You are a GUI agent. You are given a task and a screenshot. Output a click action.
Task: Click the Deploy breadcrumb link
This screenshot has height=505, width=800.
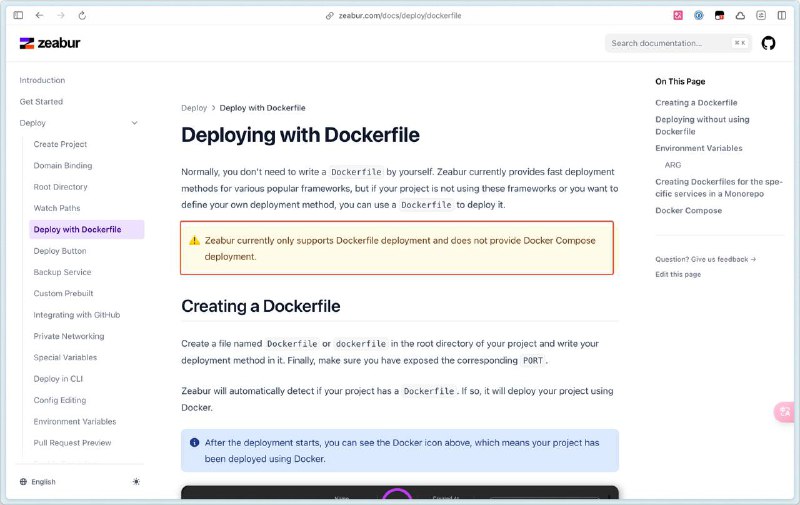(x=194, y=108)
